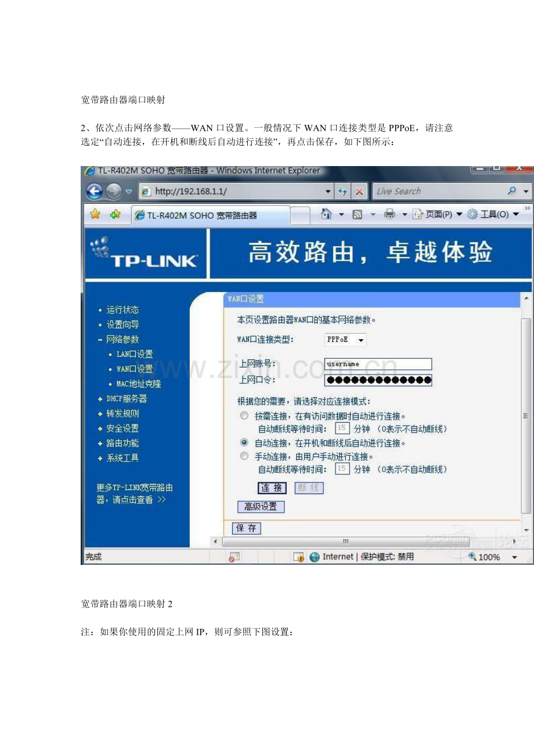Go back with the IE Back arrow
Screen dimensions: 534x756
pyautogui.click(x=95, y=191)
